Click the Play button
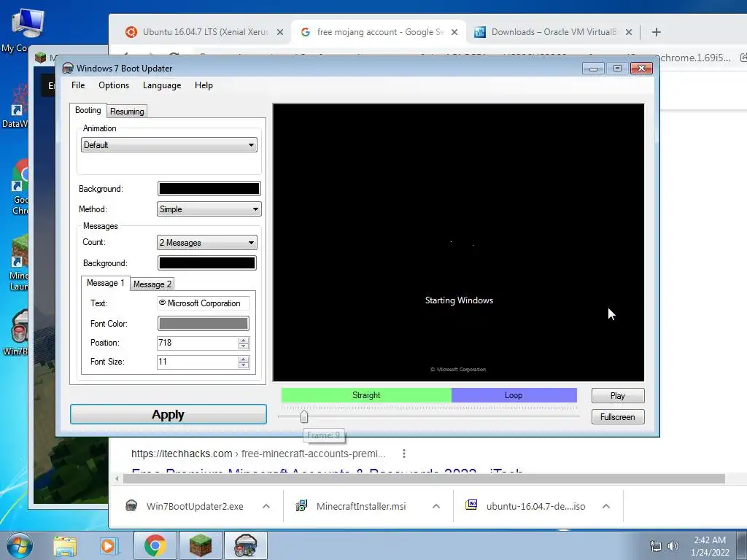Image resolution: width=747 pixels, height=560 pixels. click(618, 396)
